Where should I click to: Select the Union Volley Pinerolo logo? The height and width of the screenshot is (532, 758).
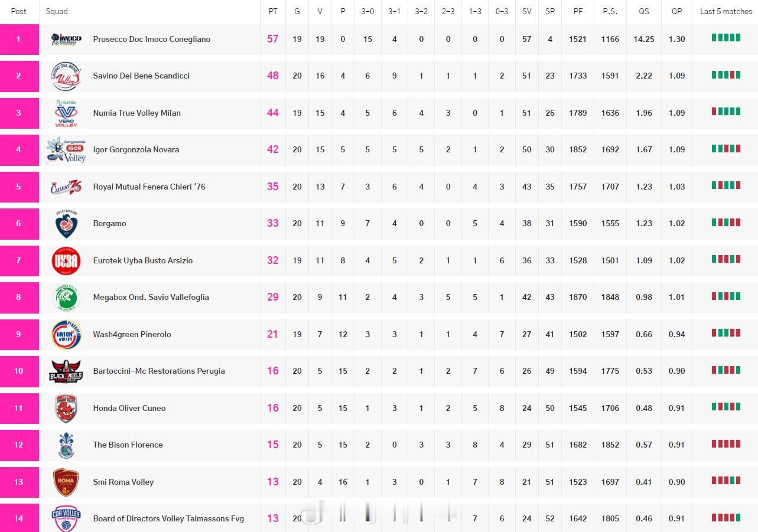66,334
